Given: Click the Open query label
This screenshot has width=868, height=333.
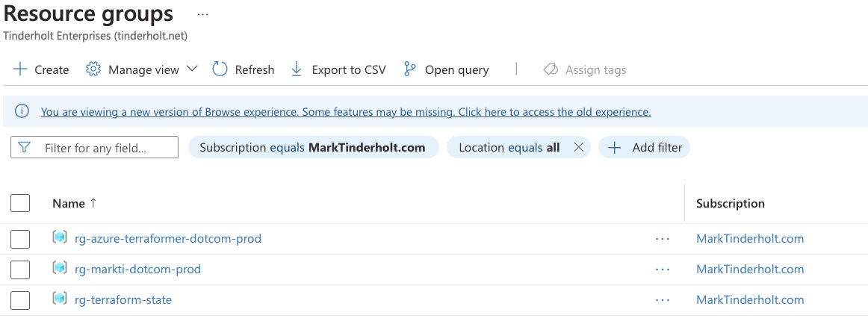Looking at the screenshot, I should 456,69.
